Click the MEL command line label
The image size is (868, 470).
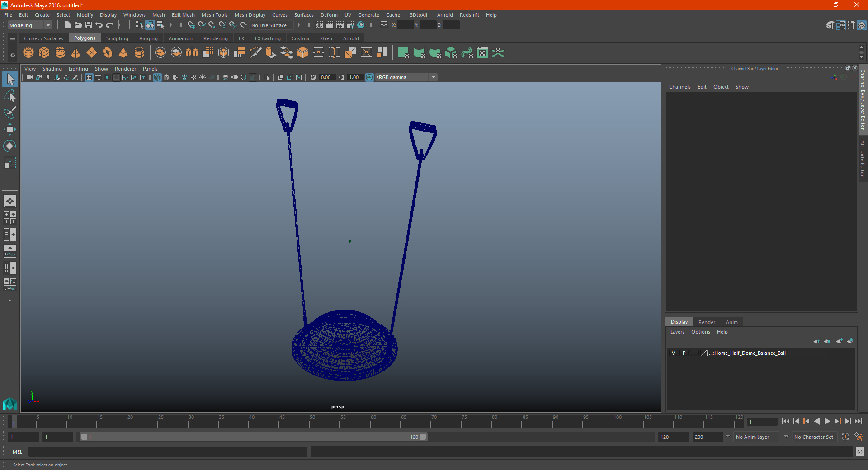pos(17,452)
